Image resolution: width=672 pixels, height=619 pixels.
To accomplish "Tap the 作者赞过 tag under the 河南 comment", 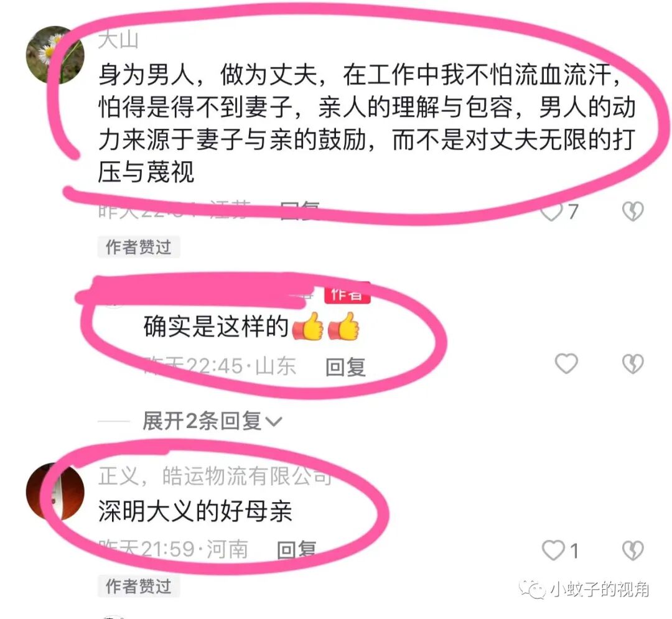I will [x=138, y=586].
